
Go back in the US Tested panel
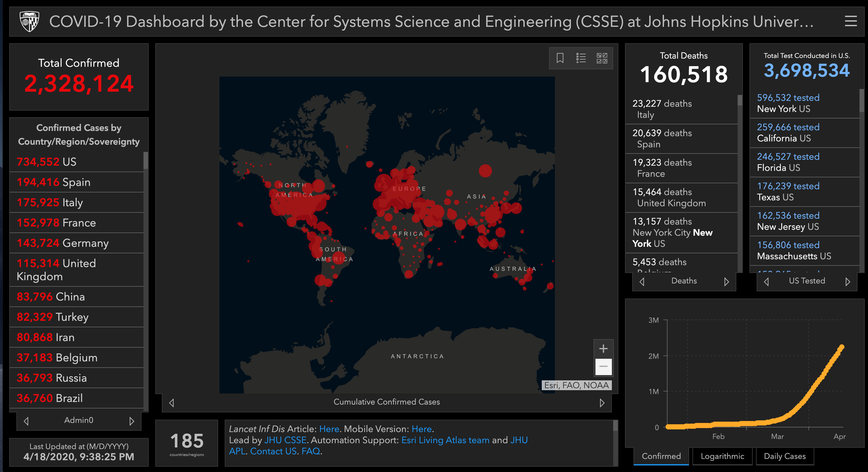pyautogui.click(x=766, y=281)
